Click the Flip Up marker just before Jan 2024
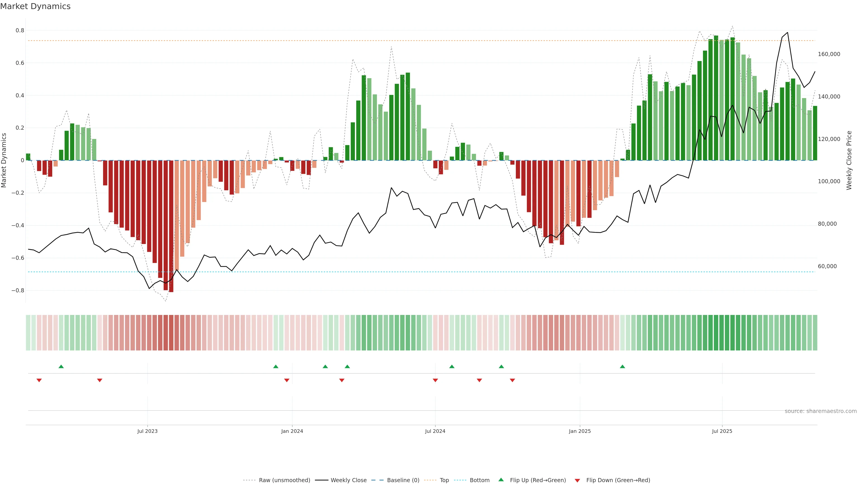868x488 pixels. click(x=276, y=366)
